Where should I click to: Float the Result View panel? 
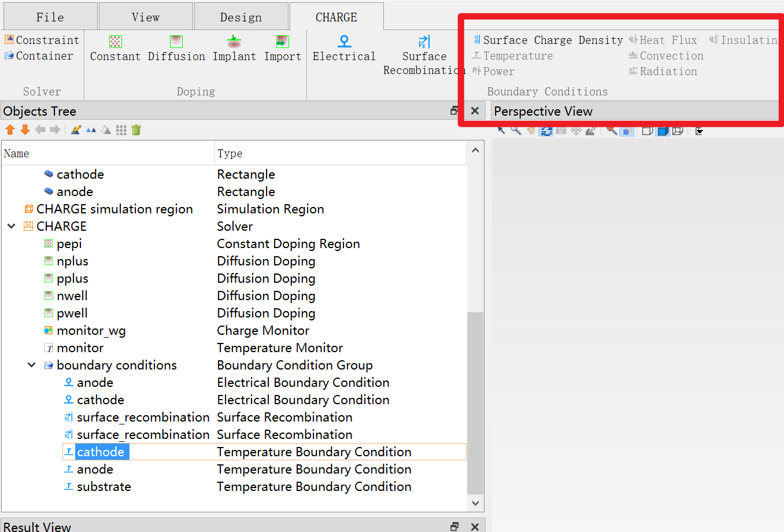point(454,526)
